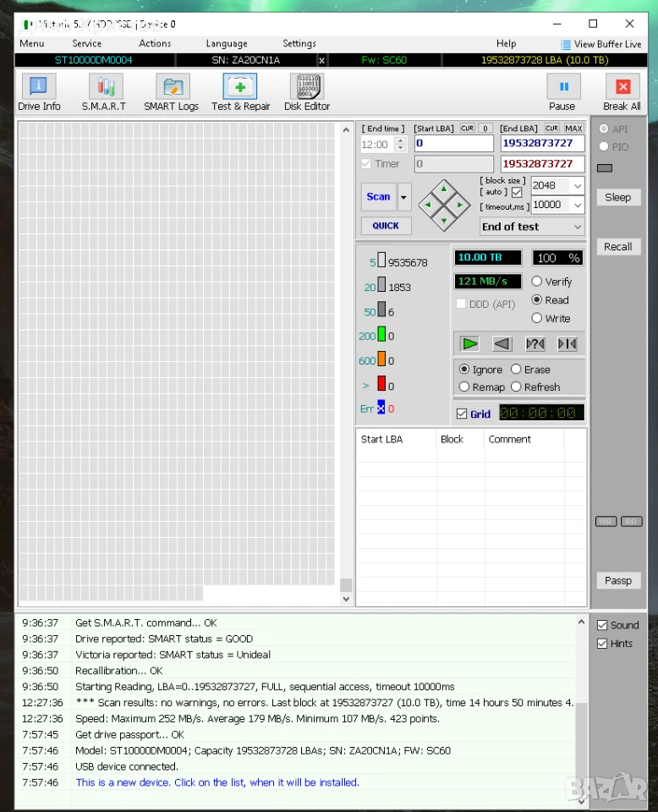Expand the block size 2048 dropdown
658x812 pixels.
point(578,185)
